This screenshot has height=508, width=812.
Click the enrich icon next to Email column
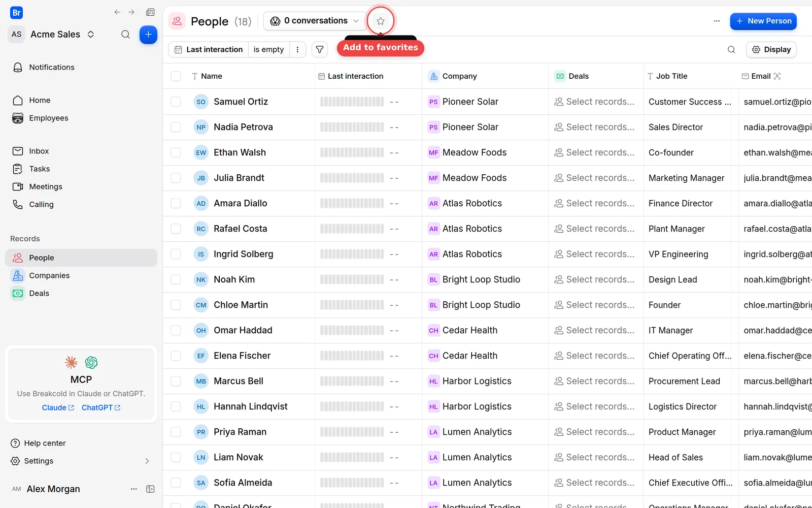[x=777, y=76]
